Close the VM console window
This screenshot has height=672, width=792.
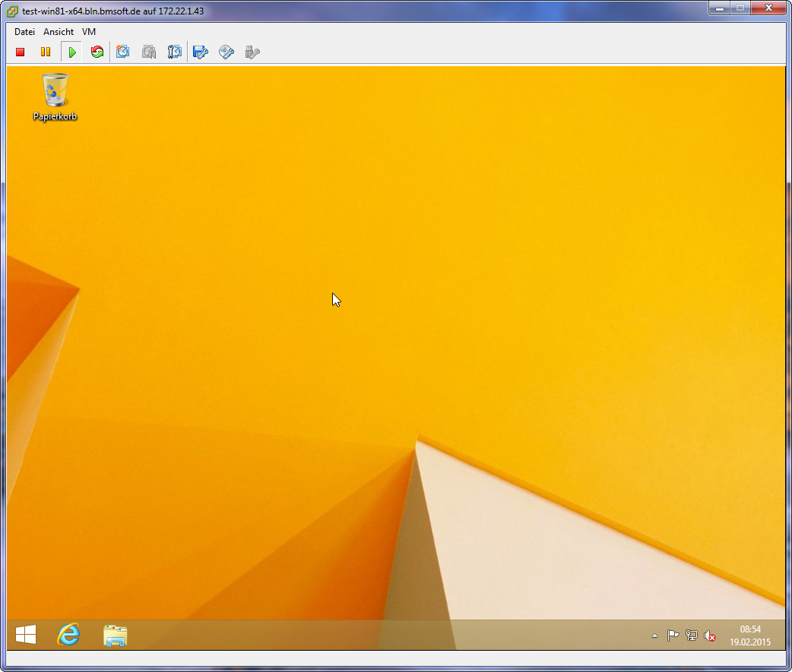tap(768, 8)
